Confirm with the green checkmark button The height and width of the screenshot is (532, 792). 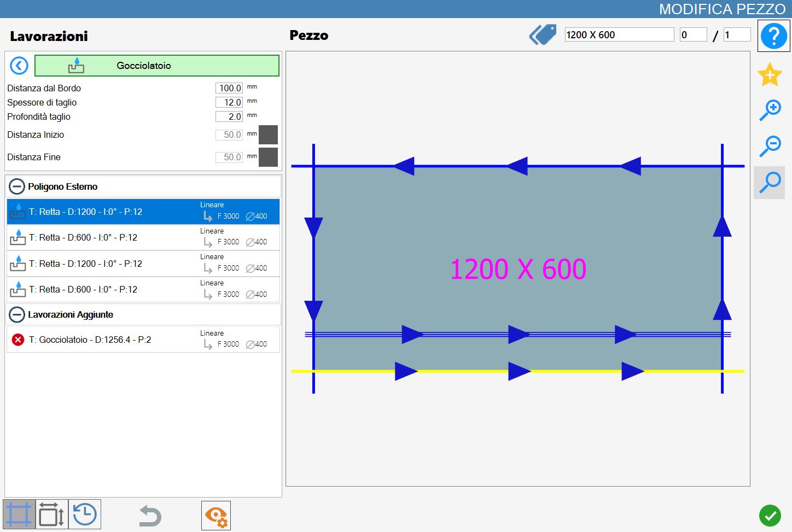(x=770, y=515)
